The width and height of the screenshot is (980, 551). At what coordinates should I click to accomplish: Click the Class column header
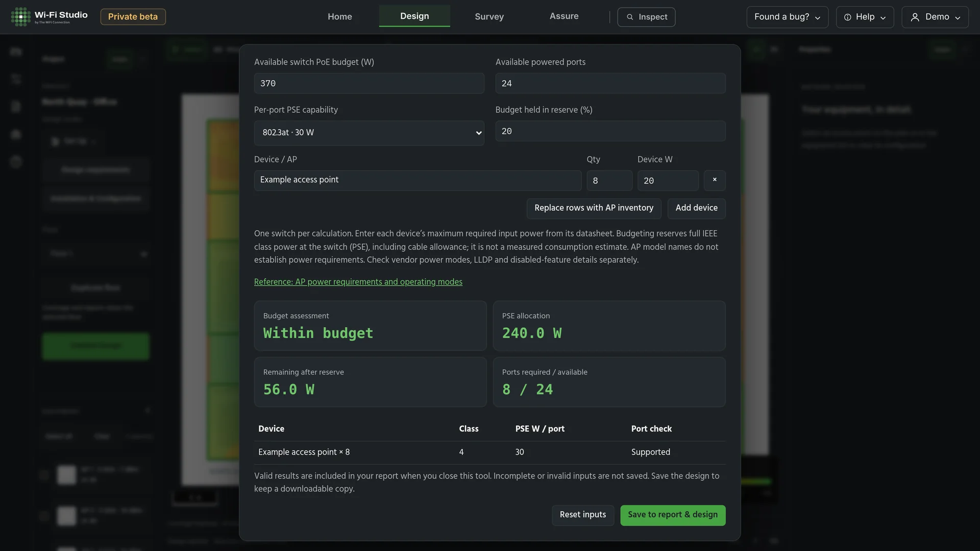click(469, 429)
